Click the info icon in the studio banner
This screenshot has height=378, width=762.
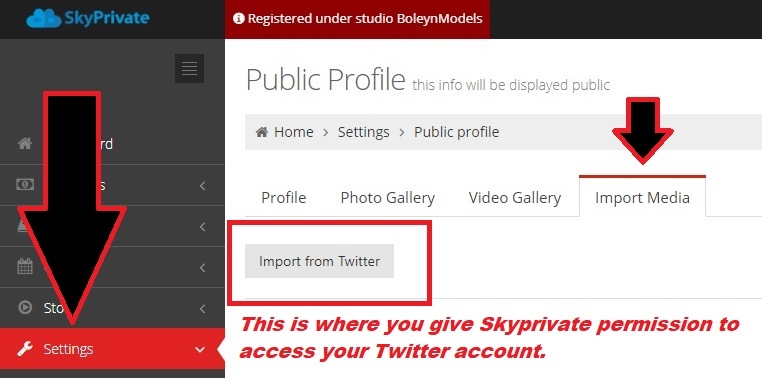pyautogui.click(x=238, y=18)
